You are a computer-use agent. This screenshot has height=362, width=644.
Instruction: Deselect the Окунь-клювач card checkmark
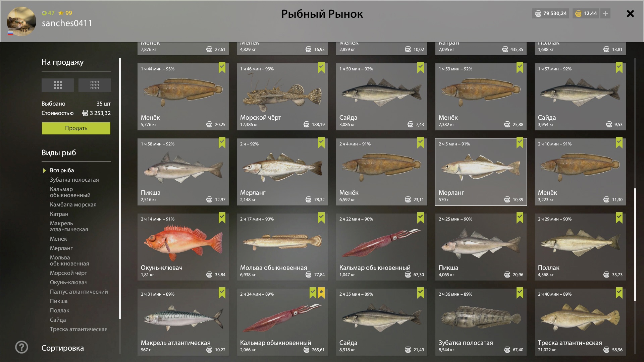[222, 218]
